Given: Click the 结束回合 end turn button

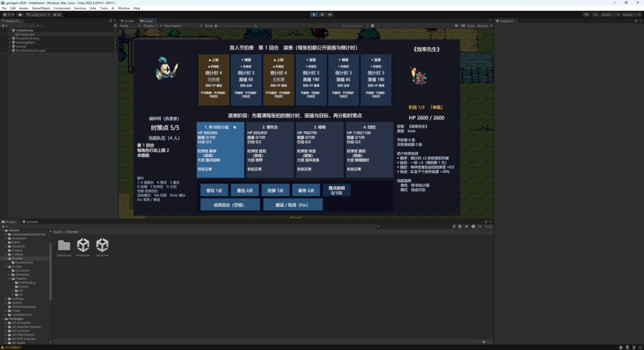Looking at the screenshot, I should (230, 205).
